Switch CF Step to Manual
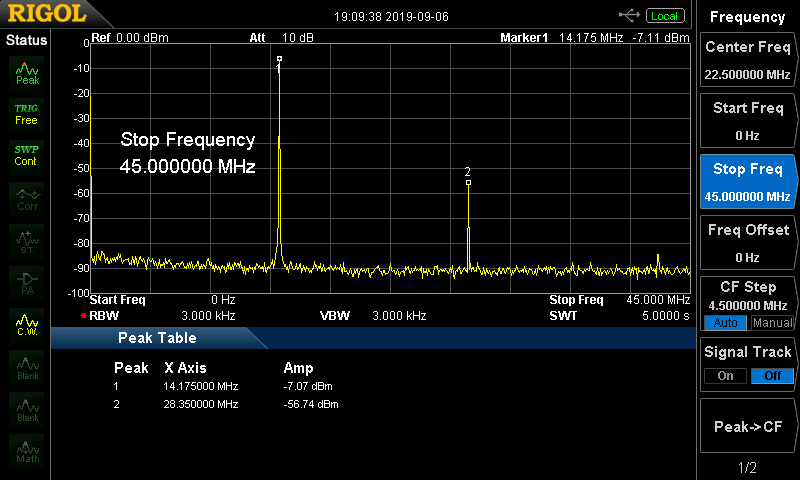800x480 pixels. 772,323
